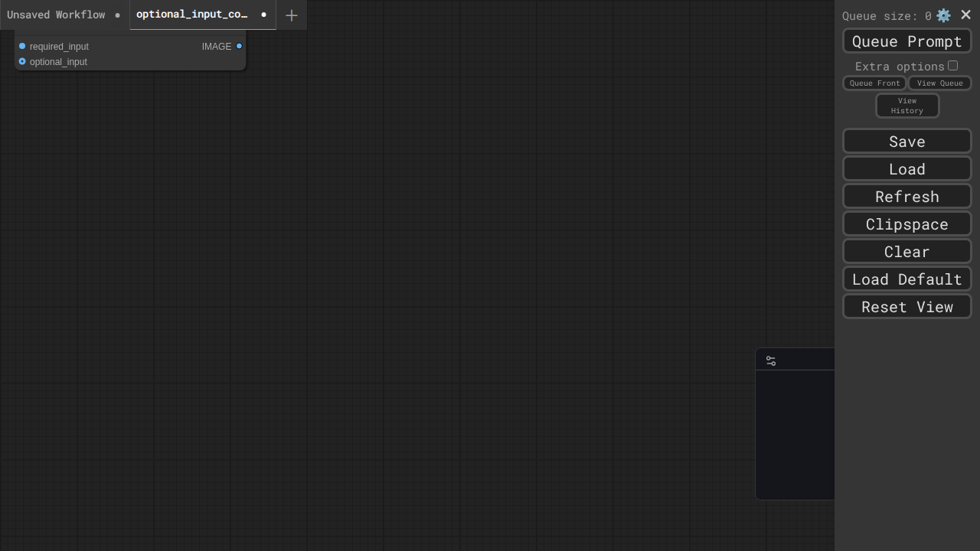Image resolution: width=980 pixels, height=551 pixels.
Task: Click the Load Default button
Action: tap(906, 279)
